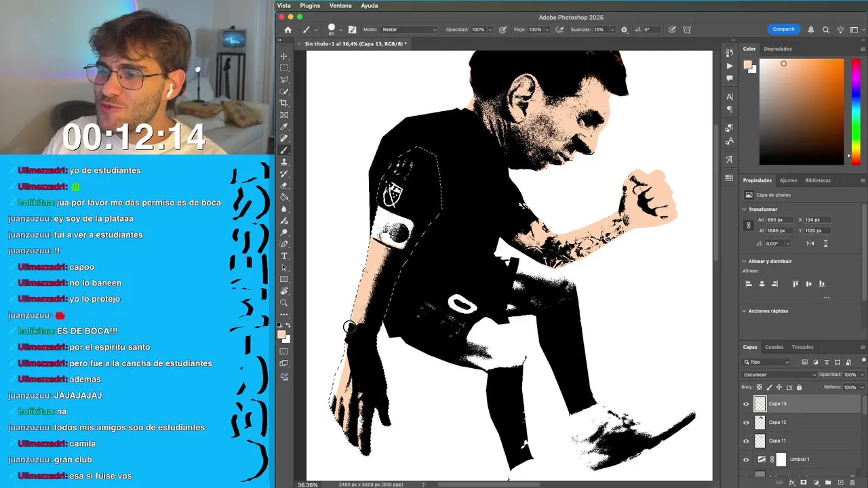
Task: Open brush preset picker arrow
Action: tap(340, 30)
